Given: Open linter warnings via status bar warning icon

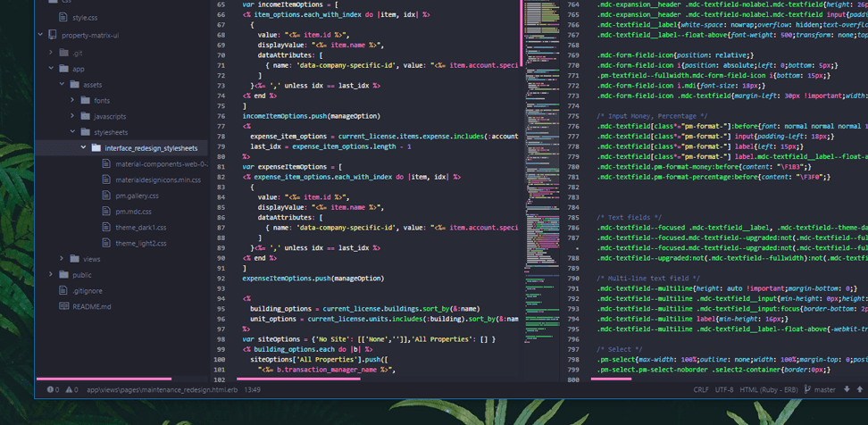Looking at the screenshot, I should 69,389.
